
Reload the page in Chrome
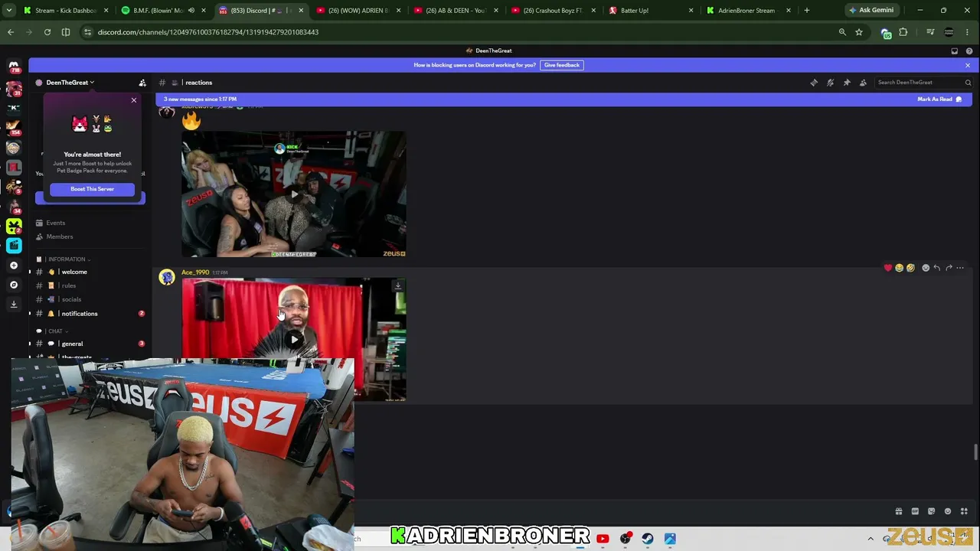47,32
